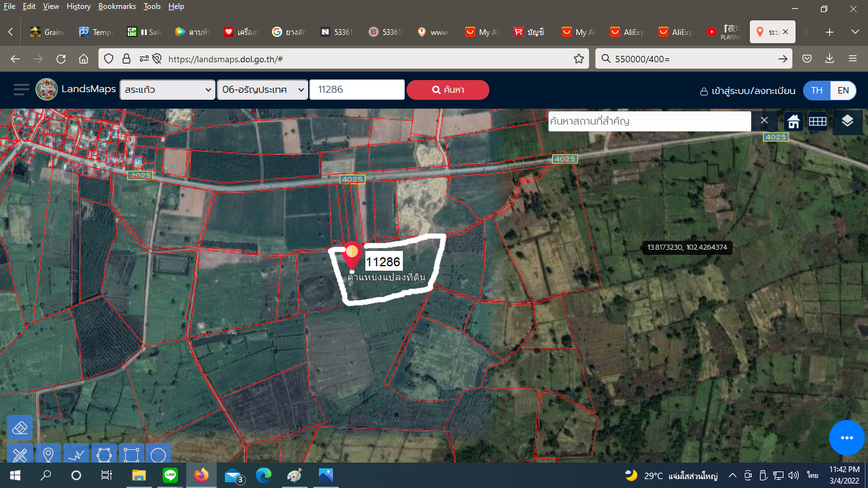Switch language to EN

843,90
